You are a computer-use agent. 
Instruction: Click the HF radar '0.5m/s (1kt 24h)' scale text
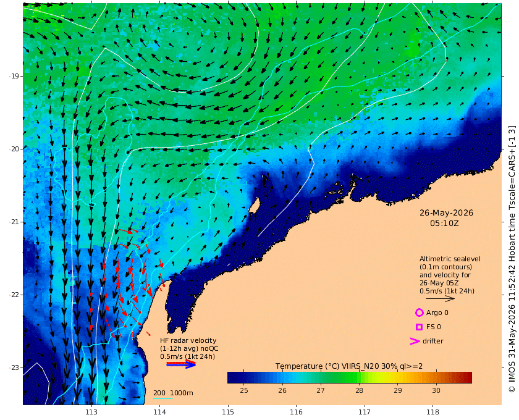187,356
